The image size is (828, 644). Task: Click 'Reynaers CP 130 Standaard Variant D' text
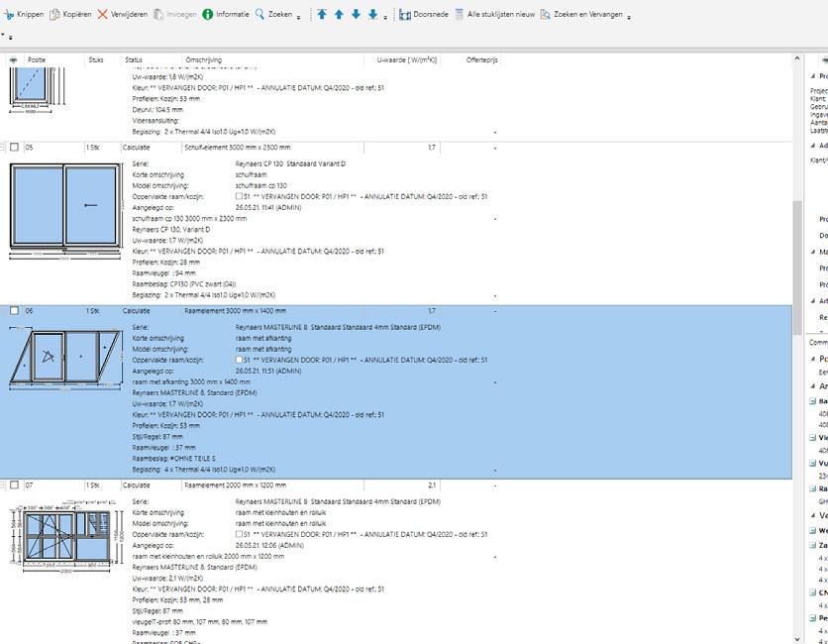point(290,163)
